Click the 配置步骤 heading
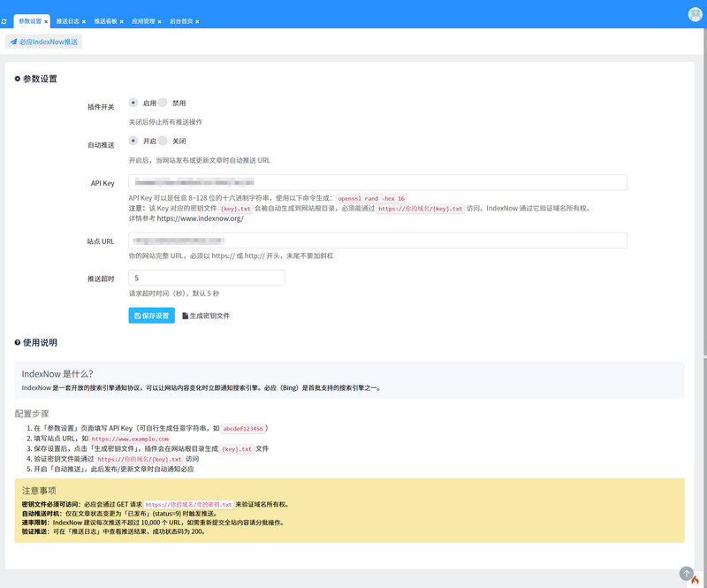Screen dimensions: 707x588 point(32,414)
